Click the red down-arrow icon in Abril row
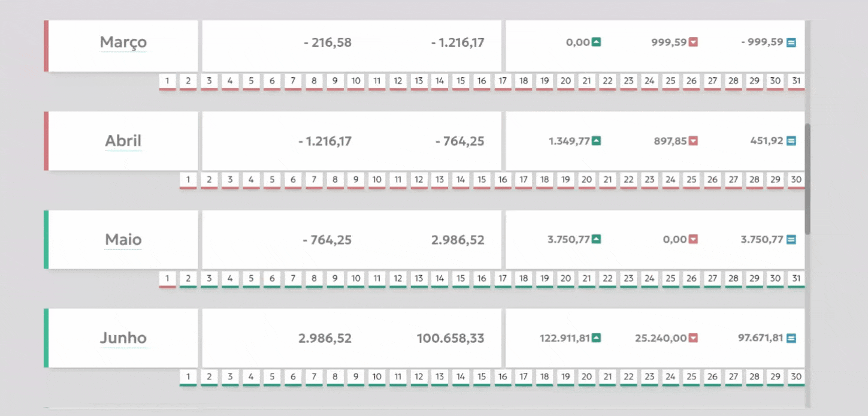The height and width of the screenshot is (416, 868). tap(693, 141)
